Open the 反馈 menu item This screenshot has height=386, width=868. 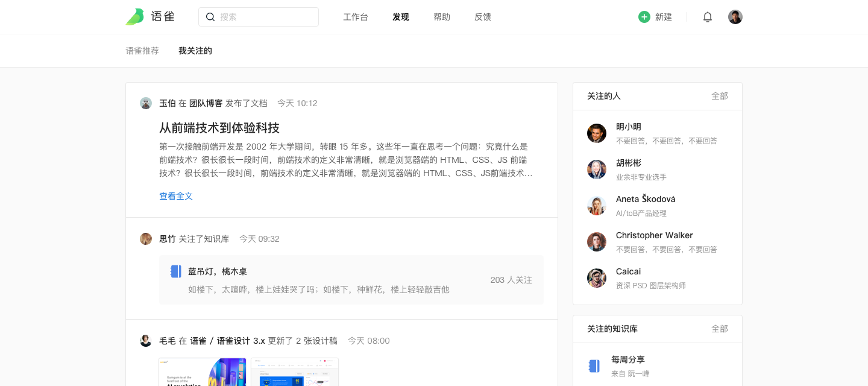coord(483,17)
